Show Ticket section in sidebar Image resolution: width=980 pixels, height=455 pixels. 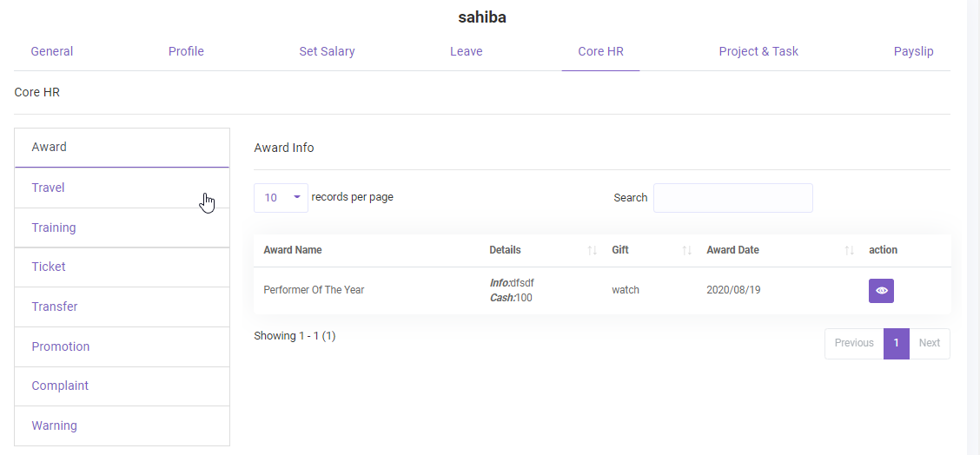[x=49, y=267]
